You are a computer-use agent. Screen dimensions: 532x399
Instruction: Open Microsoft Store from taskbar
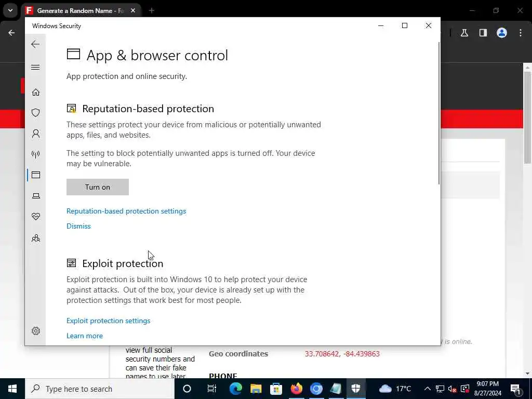point(276,389)
